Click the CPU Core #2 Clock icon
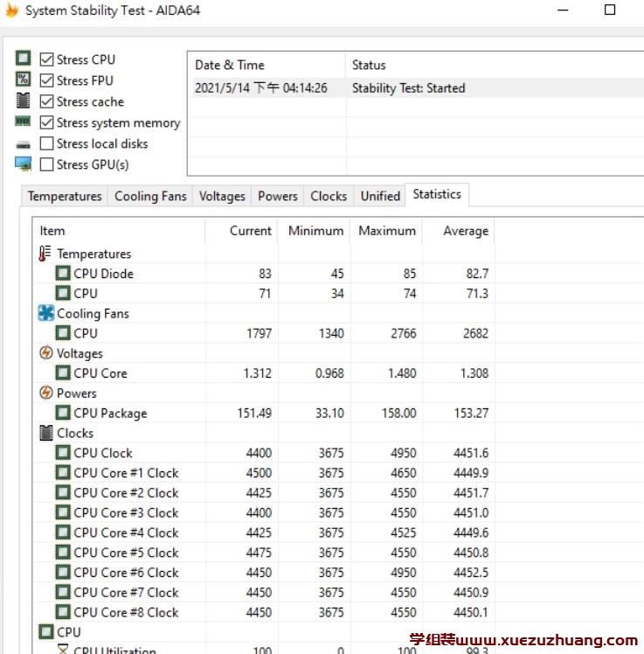The width and height of the screenshot is (644, 654). (63, 492)
